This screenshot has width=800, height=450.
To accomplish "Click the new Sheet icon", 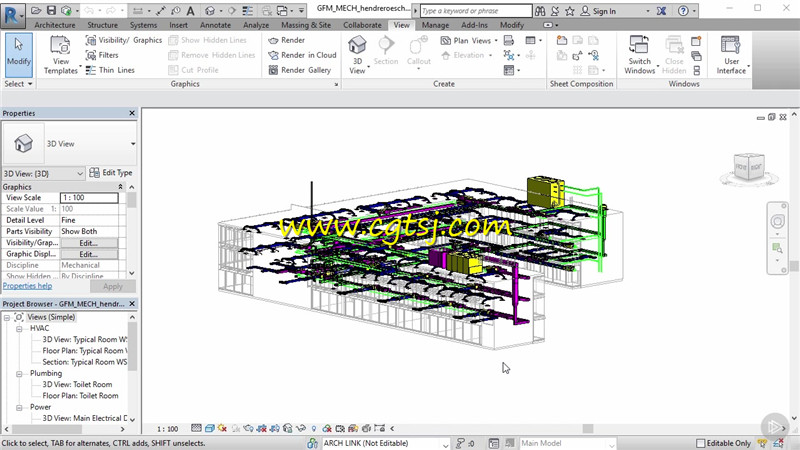I will 562,40.
